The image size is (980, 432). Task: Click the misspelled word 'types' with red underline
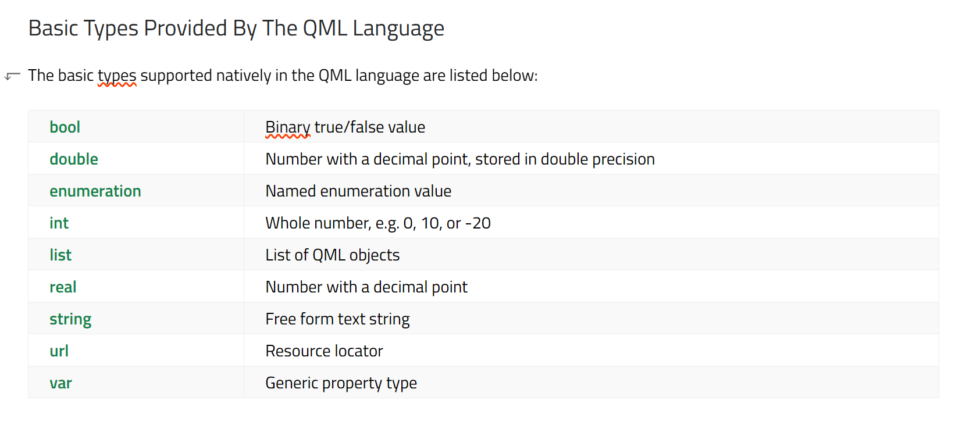point(117,76)
